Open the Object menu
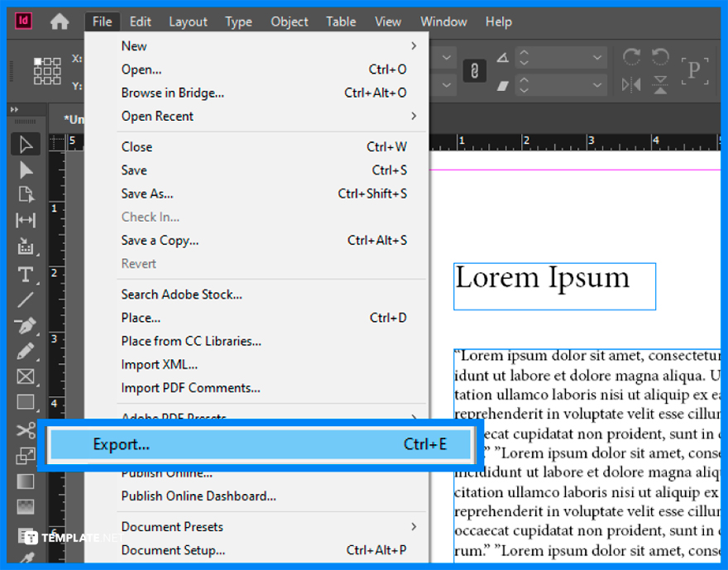 pyautogui.click(x=289, y=22)
